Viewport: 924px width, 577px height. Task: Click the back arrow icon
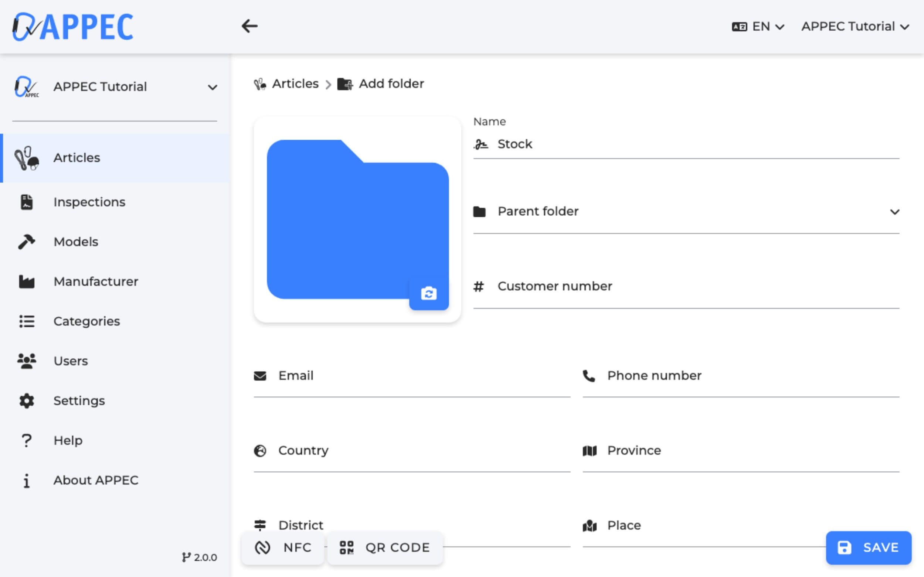249,26
